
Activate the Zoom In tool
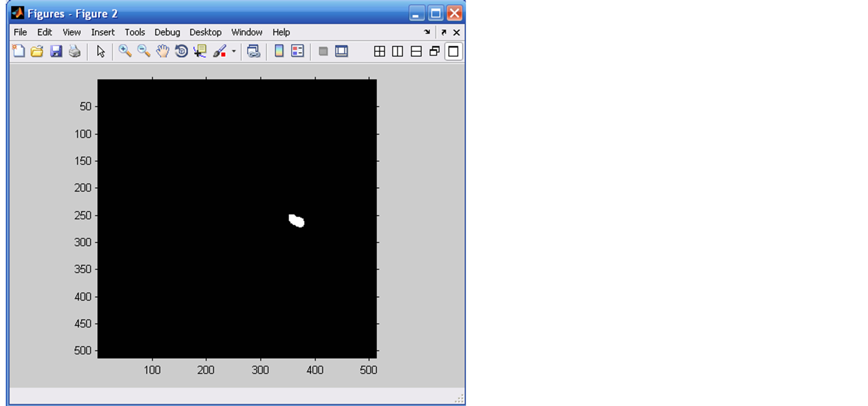[125, 51]
